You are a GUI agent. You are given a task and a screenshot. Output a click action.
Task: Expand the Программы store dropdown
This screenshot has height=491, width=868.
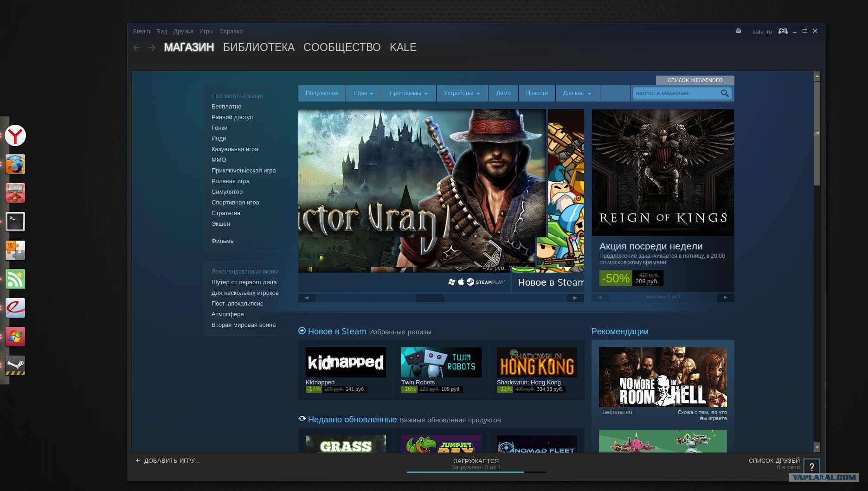coord(409,93)
